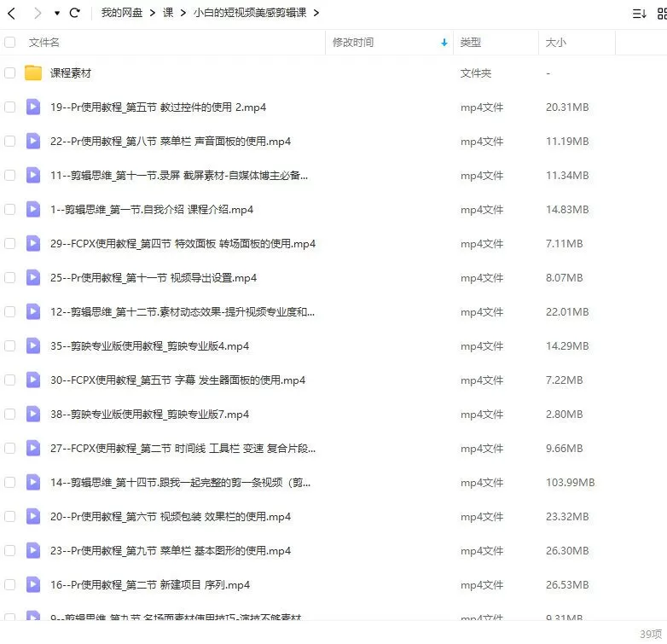Viewport: 667px width, 644px height.
Task: Toggle the select-all checkbox in header
Action: 10,43
